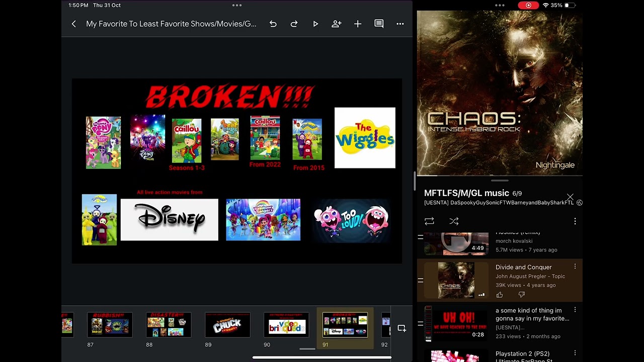Select the Teletubbies group image on slide

99,220
